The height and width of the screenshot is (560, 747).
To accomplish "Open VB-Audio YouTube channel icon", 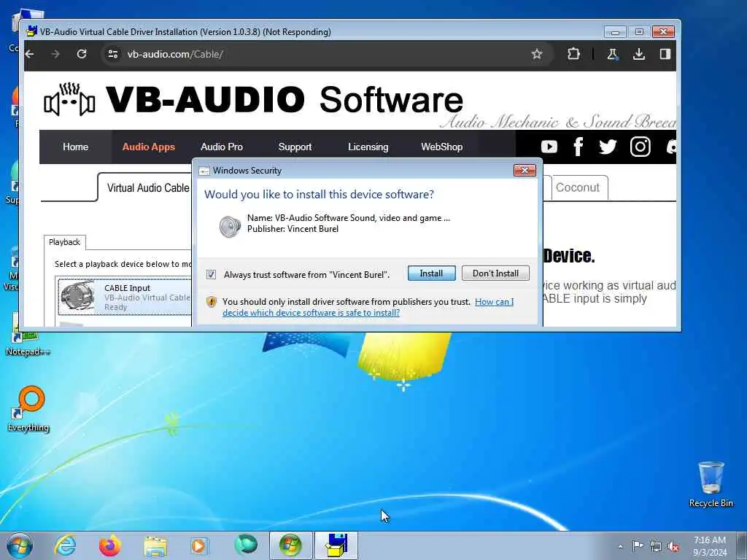I will (x=549, y=147).
